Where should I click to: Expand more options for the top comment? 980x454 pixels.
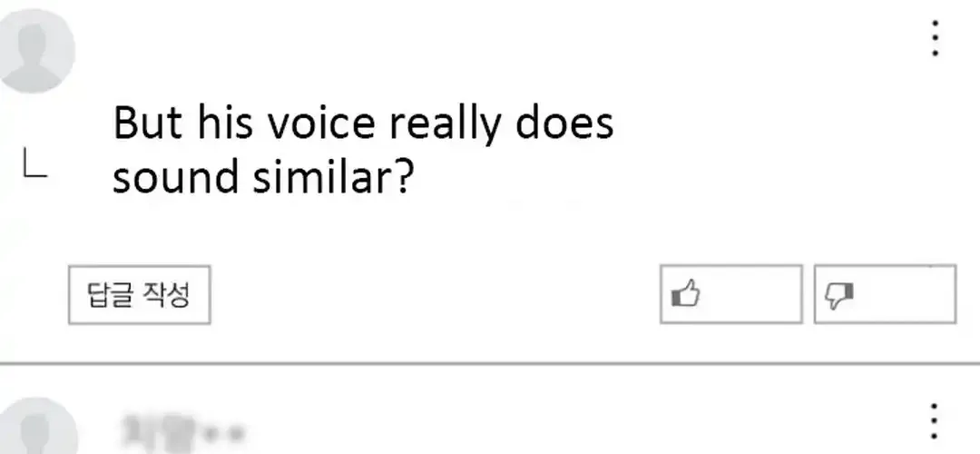935,38
